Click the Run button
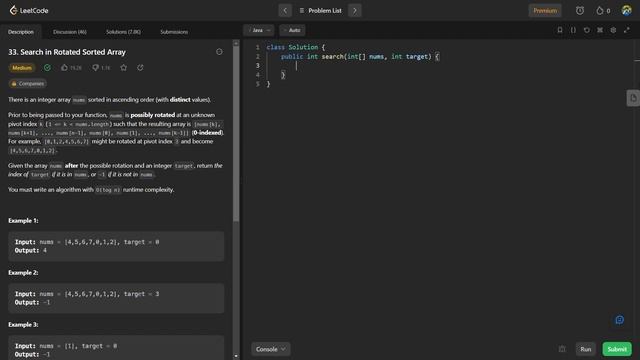The width and height of the screenshot is (640, 360). (x=586, y=349)
